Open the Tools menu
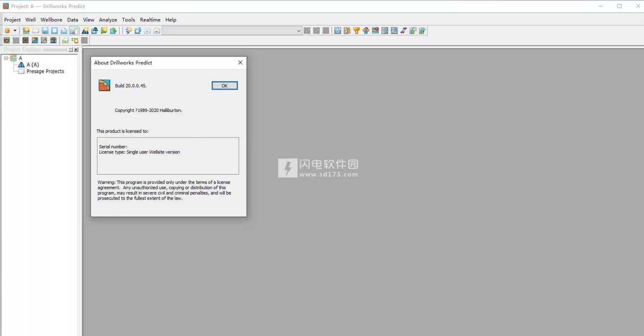 pyautogui.click(x=128, y=20)
